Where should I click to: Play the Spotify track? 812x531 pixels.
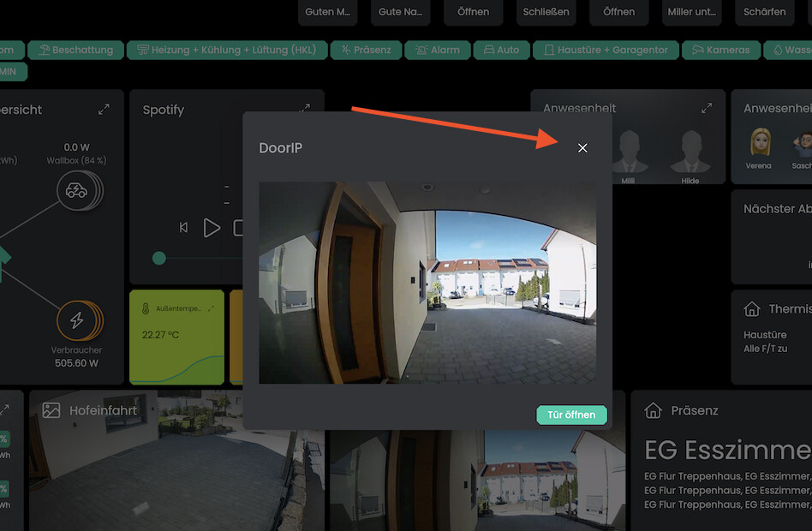pyautogui.click(x=212, y=228)
